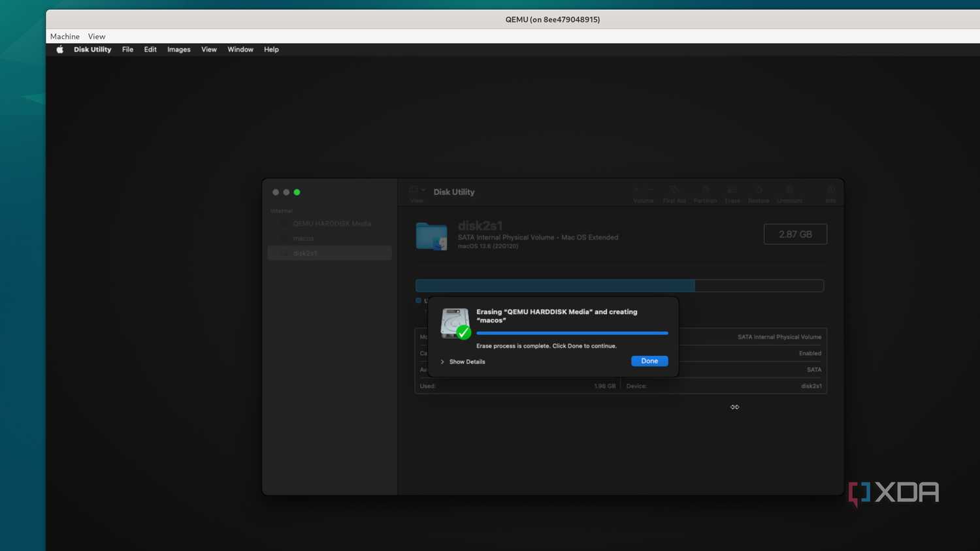This screenshot has height=551, width=980.
Task: Click the 'disk2s1' device value in the table
Action: [811, 386]
